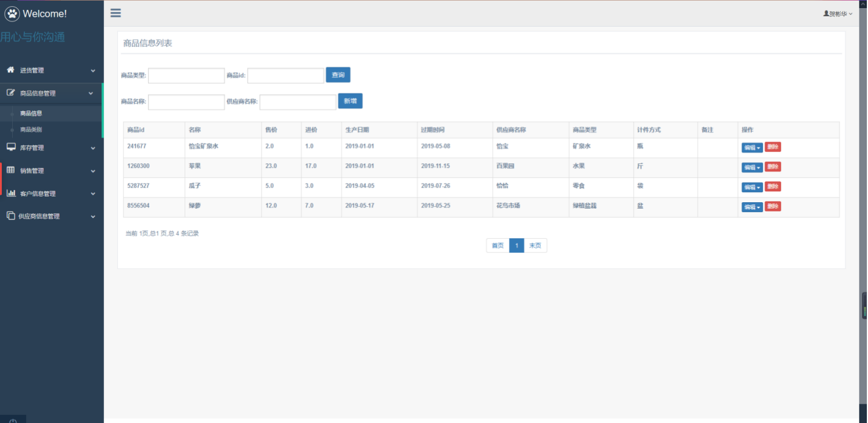Image resolution: width=868 pixels, height=423 pixels.
Task: Open the 进货管理 menu
Action: coord(52,70)
